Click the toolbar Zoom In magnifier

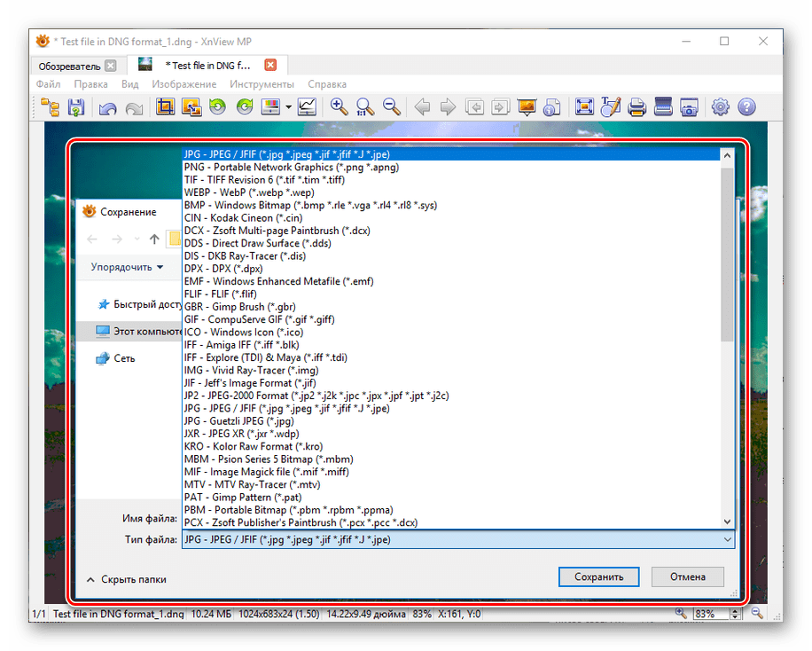coord(339,107)
